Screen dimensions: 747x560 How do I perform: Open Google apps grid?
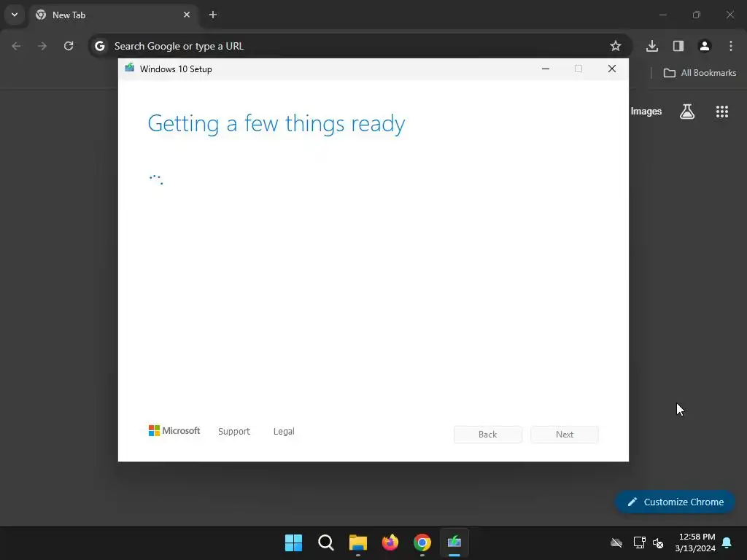tap(722, 112)
